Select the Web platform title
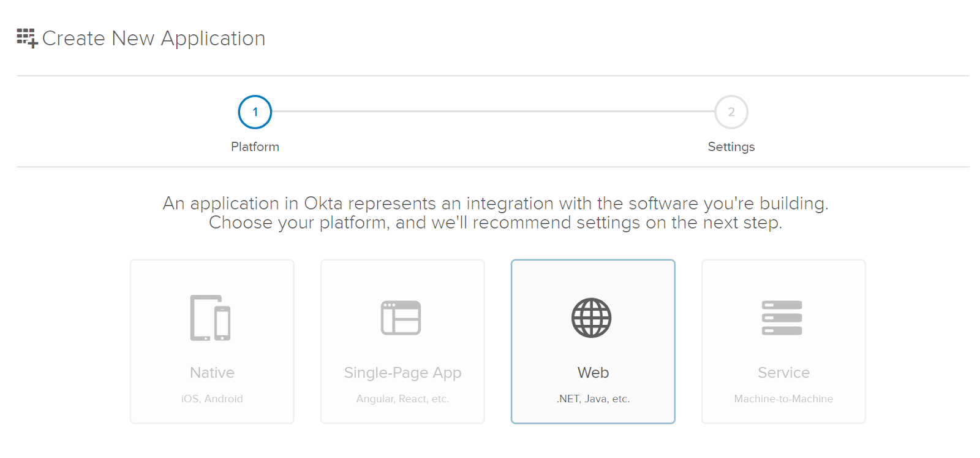Screen dimensions: 980x458 tap(593, 373)
